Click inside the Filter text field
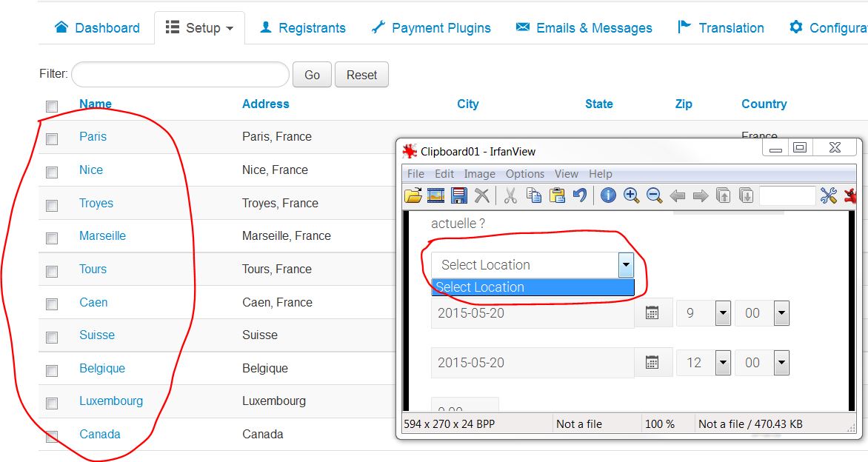 180,75
